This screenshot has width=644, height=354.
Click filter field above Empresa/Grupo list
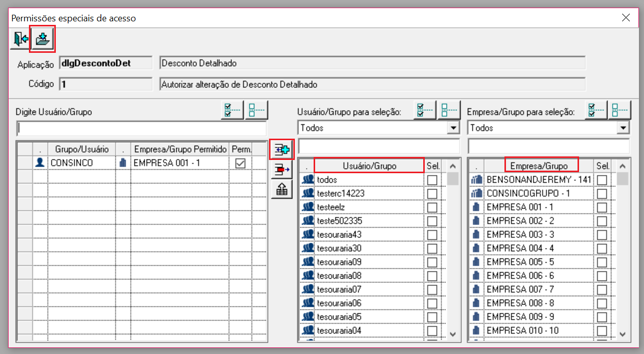(549, 146)
